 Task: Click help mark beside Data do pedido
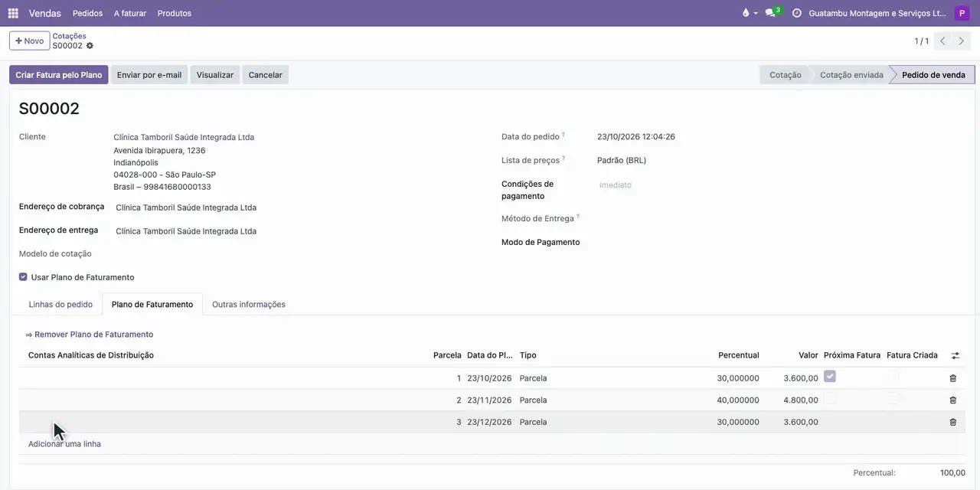[x=563, y=135]
